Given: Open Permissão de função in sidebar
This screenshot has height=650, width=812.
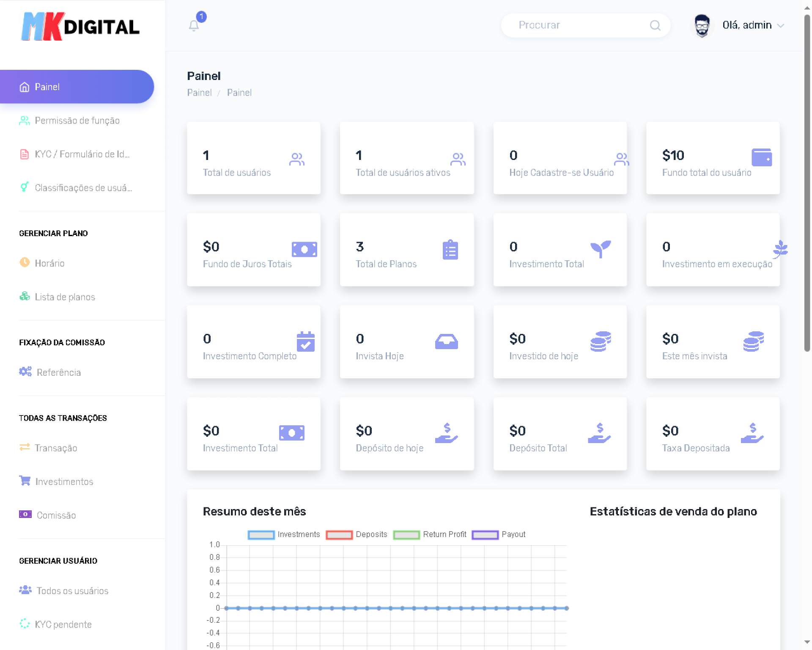Looking at the screenshot, I should (77, 121).
